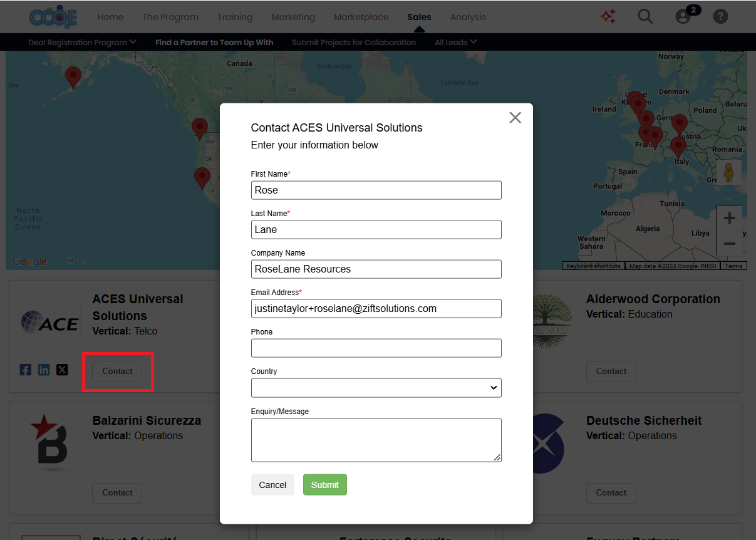
Task: Cancel the contact form
Action: 272,484
